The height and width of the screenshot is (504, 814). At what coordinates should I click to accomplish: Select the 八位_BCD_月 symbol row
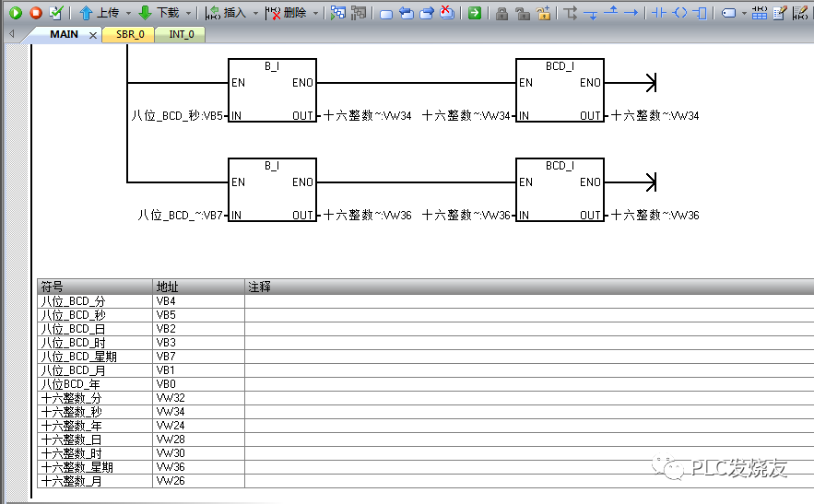(x=426, y=370)
